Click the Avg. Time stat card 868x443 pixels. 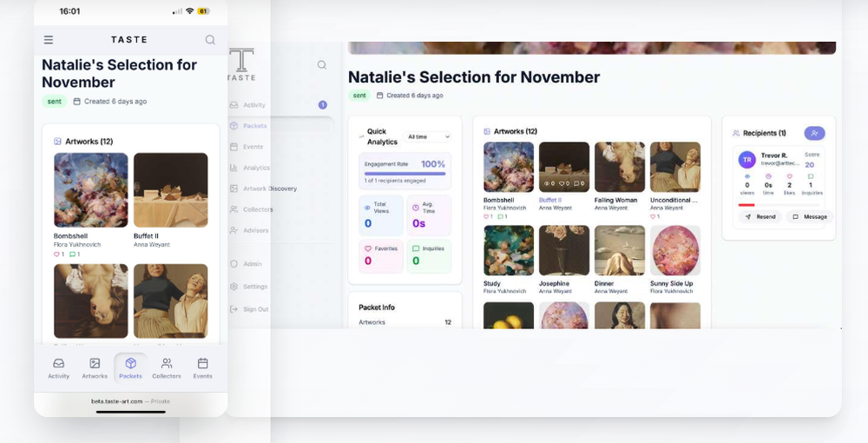pyautogui.click(x=429, y=215)
